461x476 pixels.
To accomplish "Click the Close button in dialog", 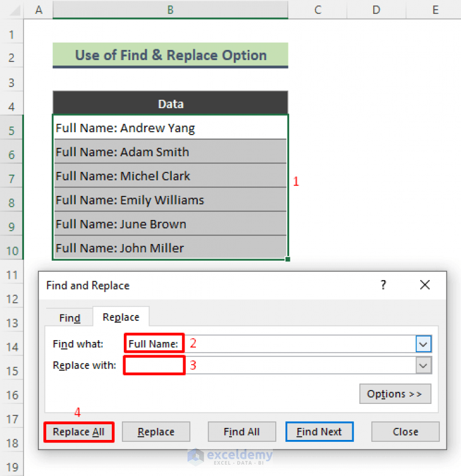I will pyautogui.click(x=405, y=432).
